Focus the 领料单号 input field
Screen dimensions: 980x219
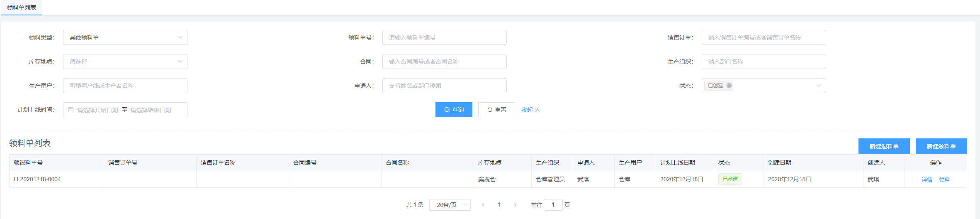[x=444, y=37]
